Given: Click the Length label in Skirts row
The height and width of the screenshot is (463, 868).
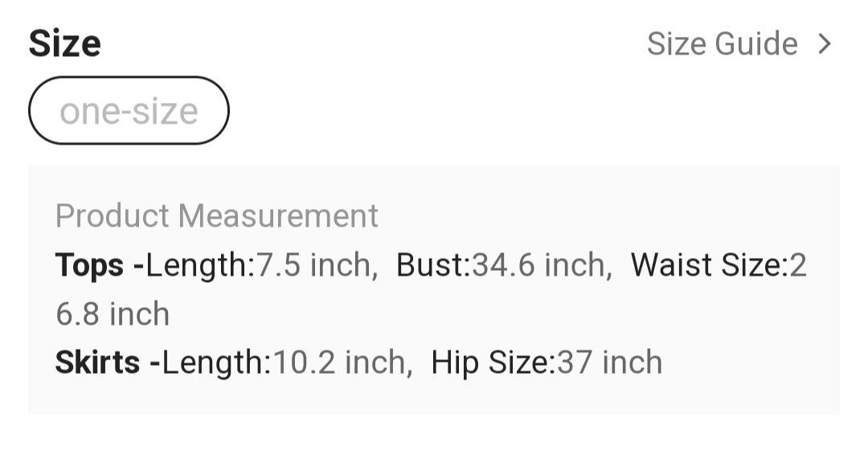Looking at the screenshot, I should pyautogui.click(x=215, y=363).
